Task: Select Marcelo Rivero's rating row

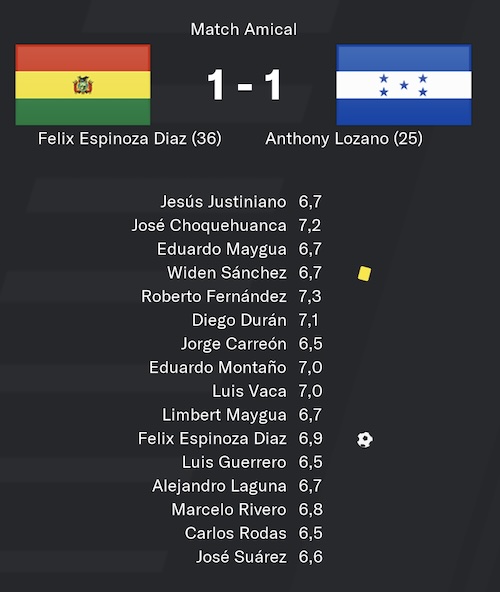Action: click(247, 510)
